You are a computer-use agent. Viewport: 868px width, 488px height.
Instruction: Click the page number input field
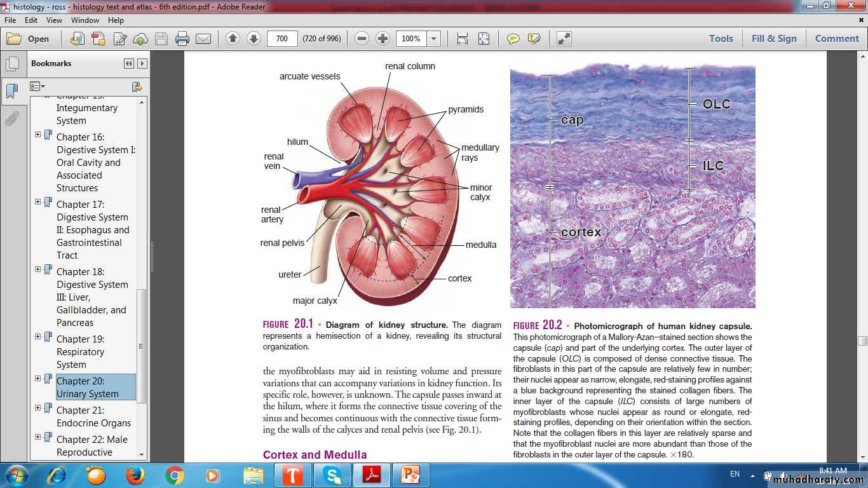[x=282, y=39]
